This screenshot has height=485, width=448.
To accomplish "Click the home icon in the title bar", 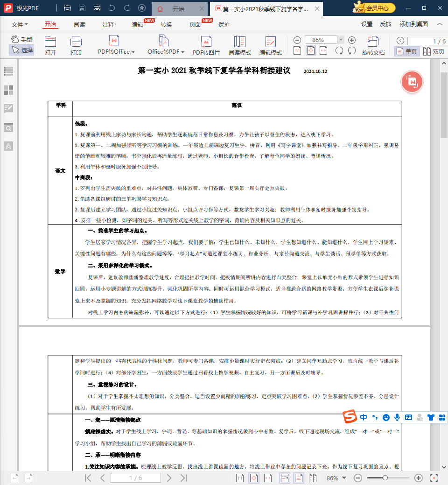I will coord(142,8).
